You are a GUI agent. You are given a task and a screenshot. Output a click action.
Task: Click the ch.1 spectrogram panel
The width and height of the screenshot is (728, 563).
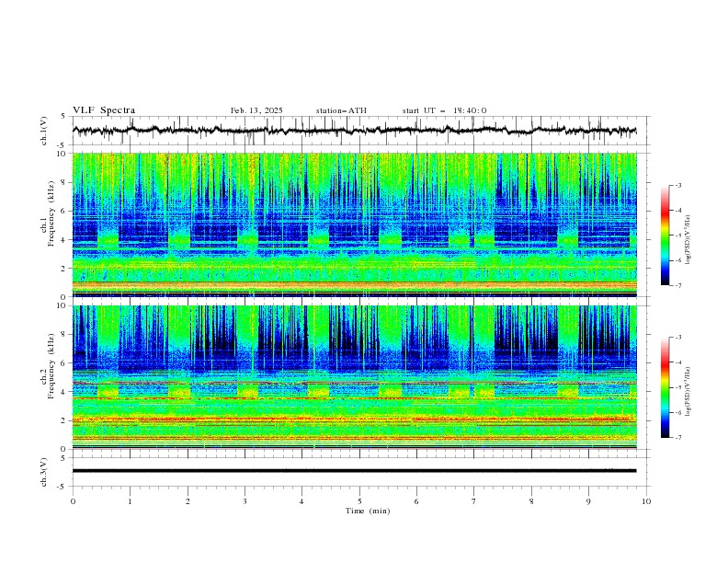point(355,224)
